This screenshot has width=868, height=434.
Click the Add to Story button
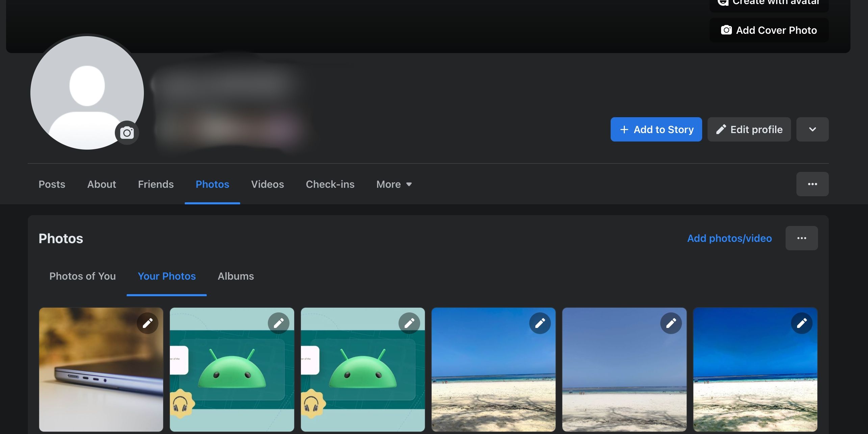656,129
